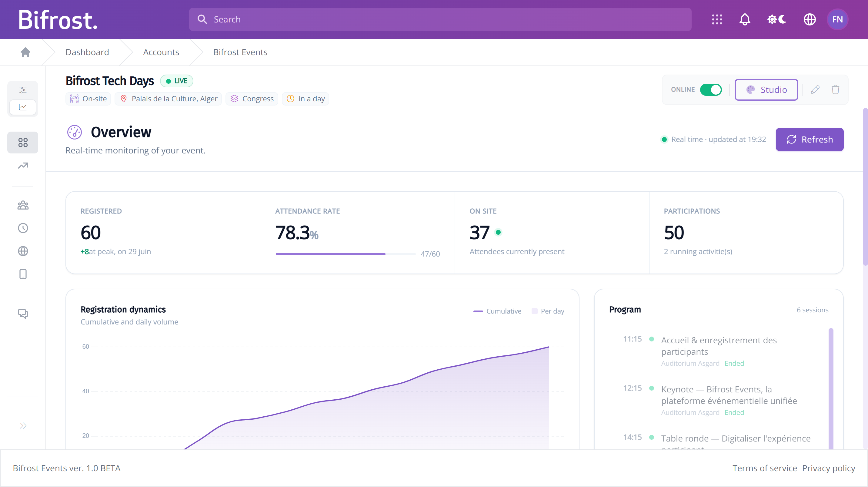Open the globe sidebar item
868x487 pixels.
[22, 251]
